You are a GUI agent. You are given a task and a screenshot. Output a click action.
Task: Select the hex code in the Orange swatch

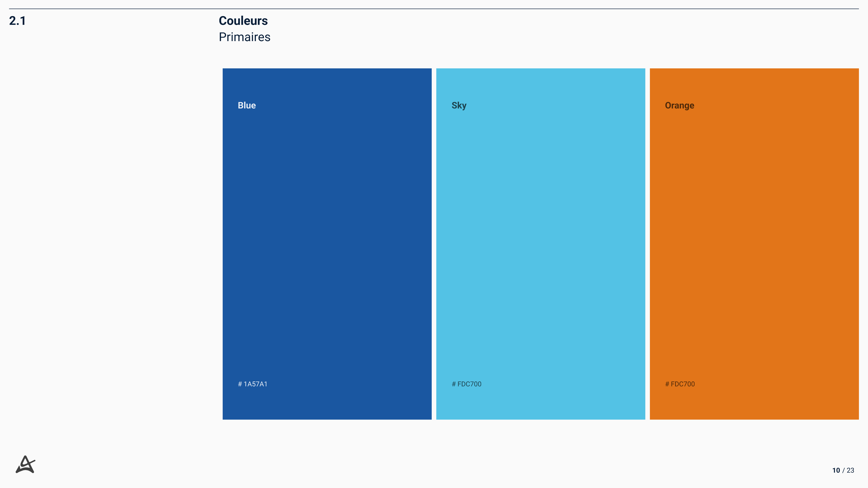[680, 384]
